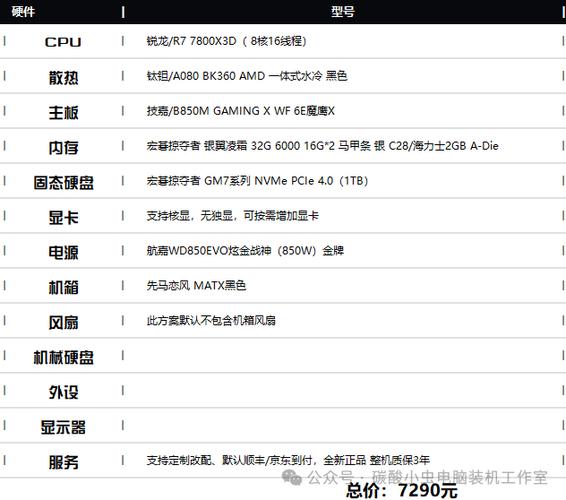The height and width of the screenshot is (500, 566).
Task: Click the 总价: 7290元 total price
Action: 402,490
